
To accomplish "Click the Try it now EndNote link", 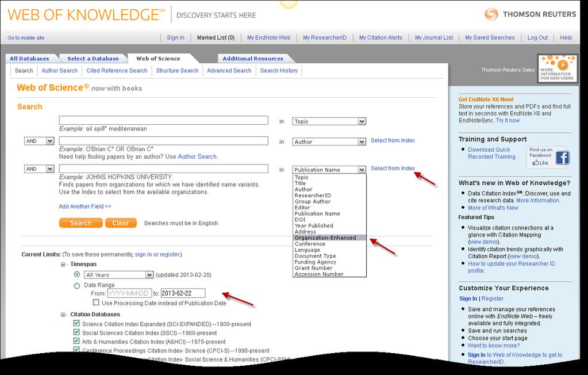I will point(508,121).
